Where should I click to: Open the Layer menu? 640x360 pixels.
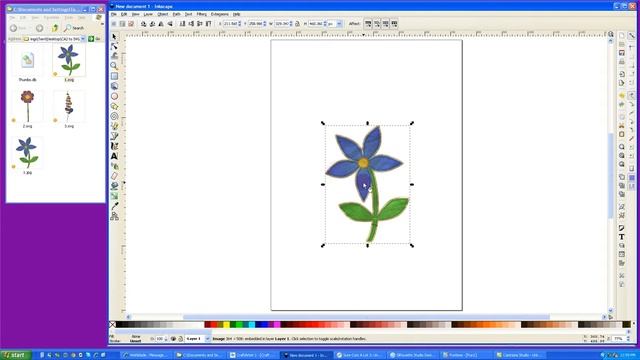pos(148,14)
